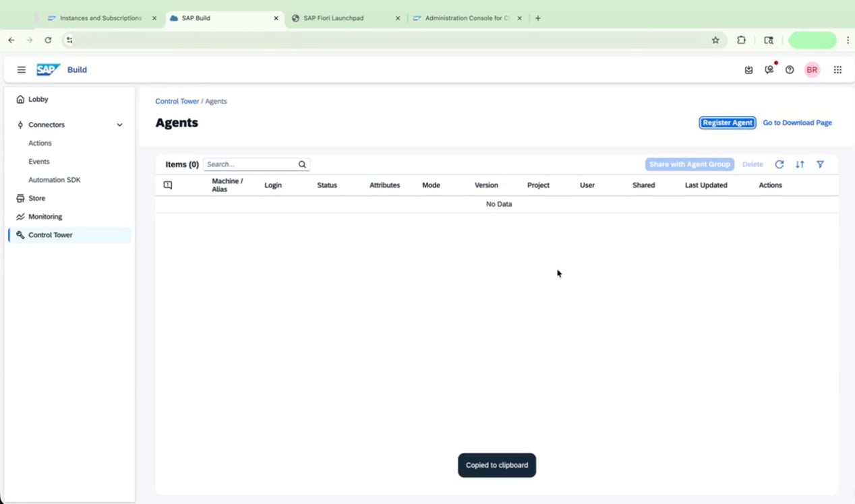Click the search magnifier icon
The image size is (855, 504).
pos(302,164)
